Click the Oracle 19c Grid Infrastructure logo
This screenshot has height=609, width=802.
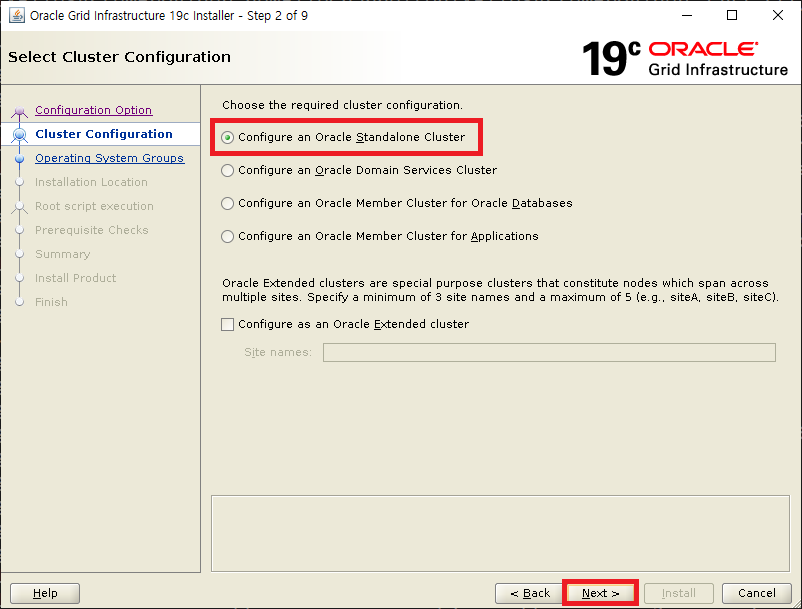point(685,58)
